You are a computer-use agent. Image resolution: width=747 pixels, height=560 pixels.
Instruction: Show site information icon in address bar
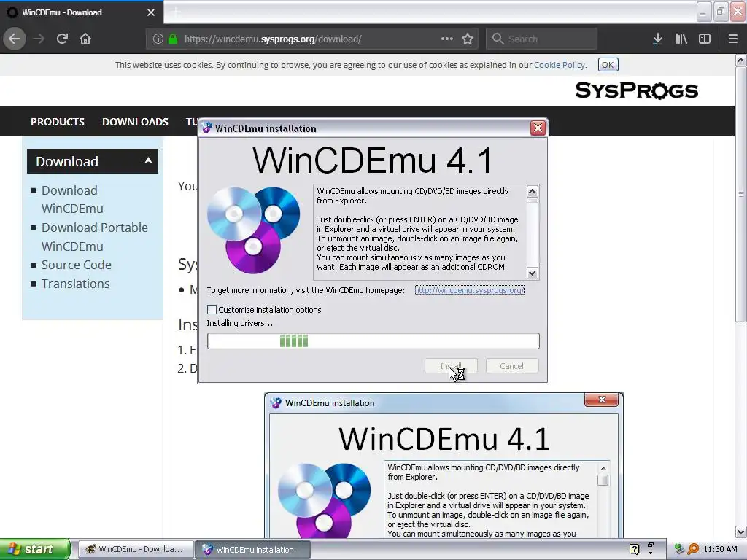(x=158, y=39)
